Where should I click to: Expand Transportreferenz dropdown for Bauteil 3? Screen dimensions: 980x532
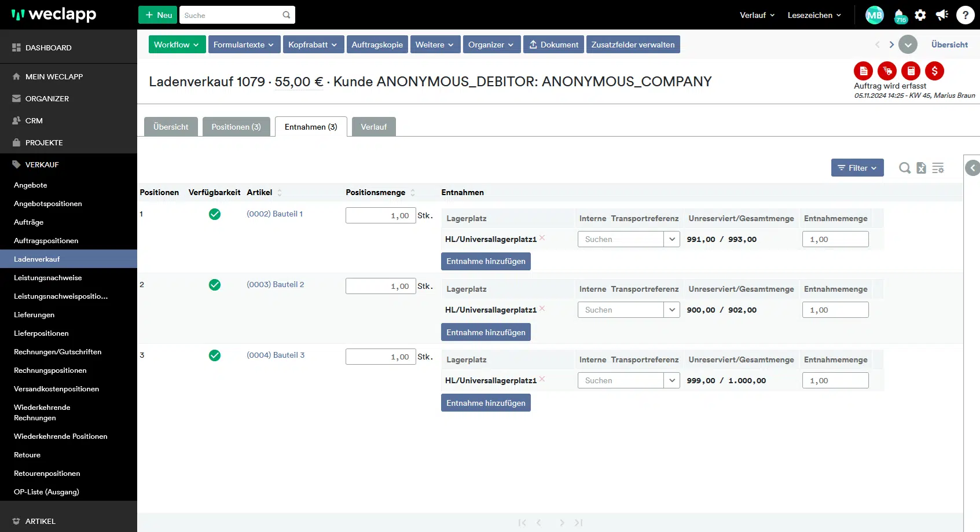click(671, 380)
